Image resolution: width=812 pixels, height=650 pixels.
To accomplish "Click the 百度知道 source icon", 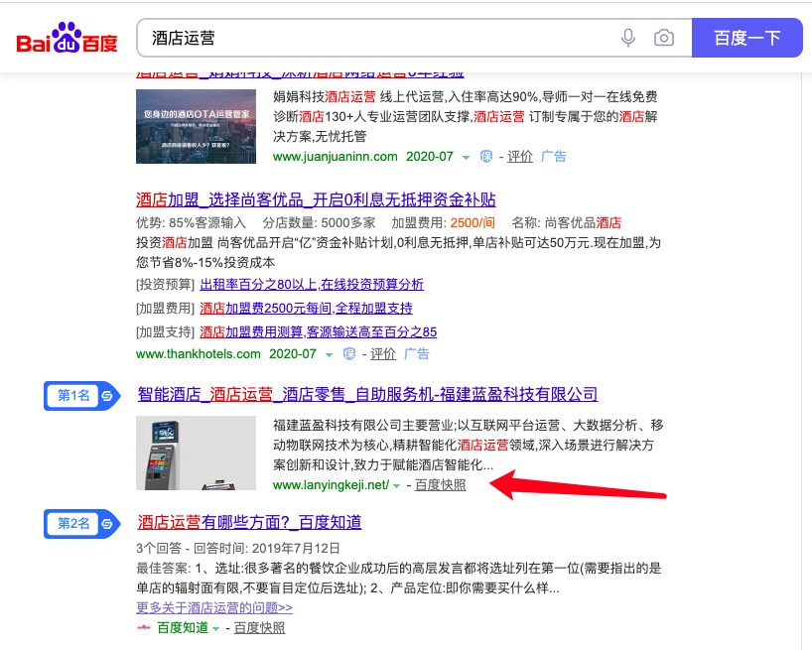I will coord(144,628).
